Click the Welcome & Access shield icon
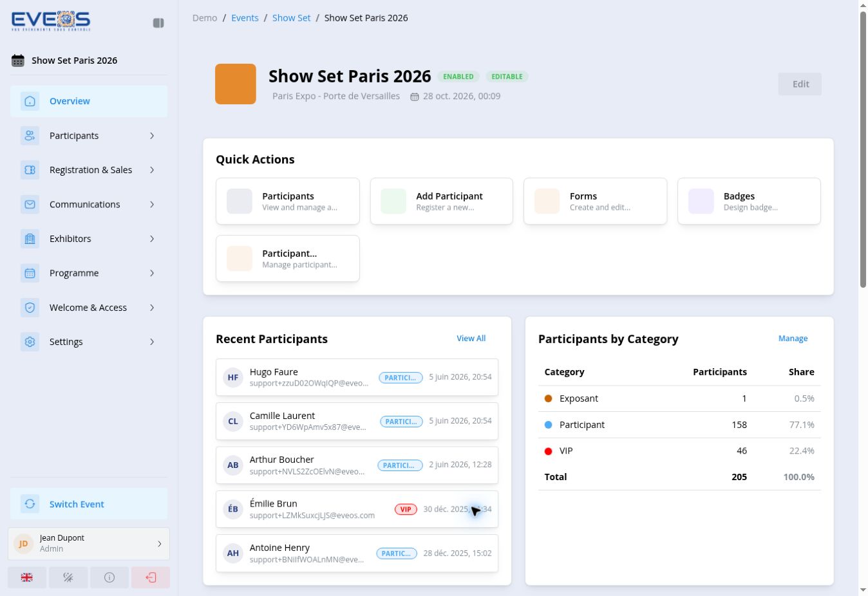This screenshot has width=868, height=596. (30, 308)
